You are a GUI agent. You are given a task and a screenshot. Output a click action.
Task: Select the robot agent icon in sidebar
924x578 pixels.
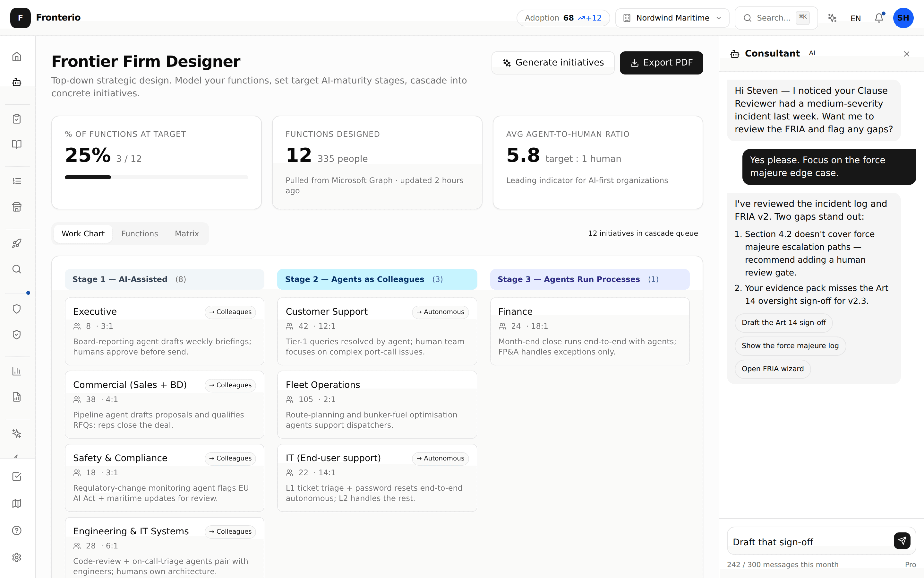coord(17,82)
